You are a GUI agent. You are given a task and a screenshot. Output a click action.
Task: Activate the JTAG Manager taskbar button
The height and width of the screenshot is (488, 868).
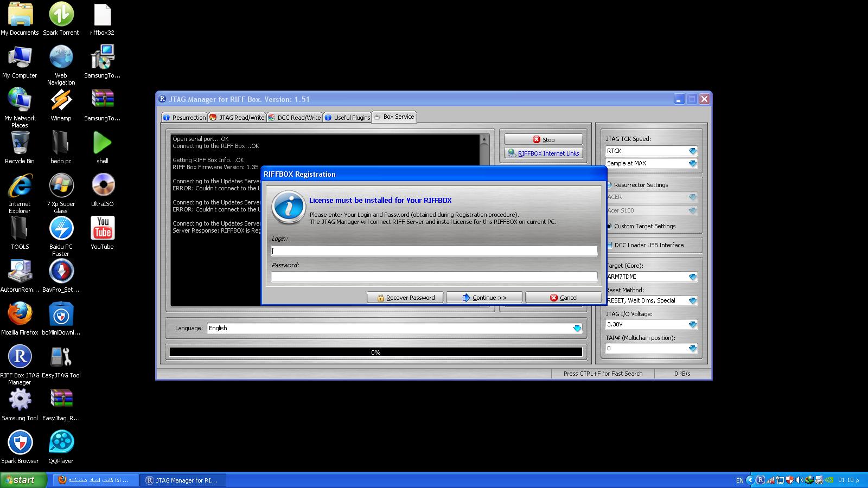click(x=183, y=480)
